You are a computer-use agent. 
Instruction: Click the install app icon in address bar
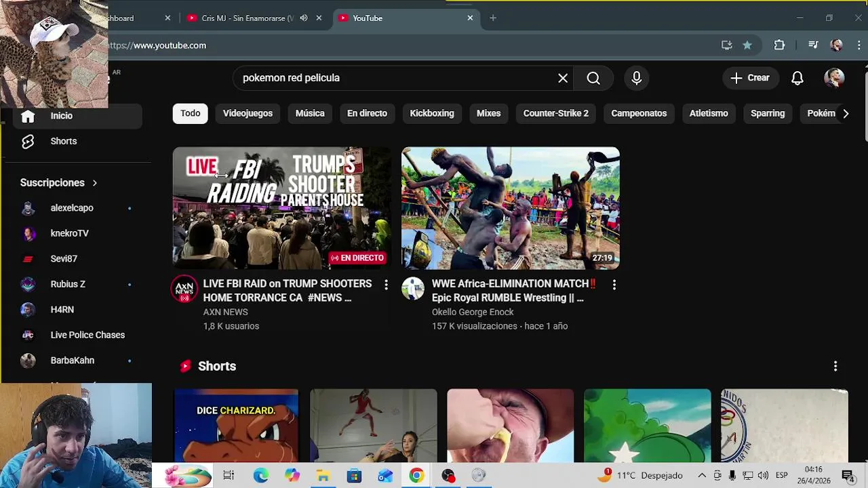(727, 45)
